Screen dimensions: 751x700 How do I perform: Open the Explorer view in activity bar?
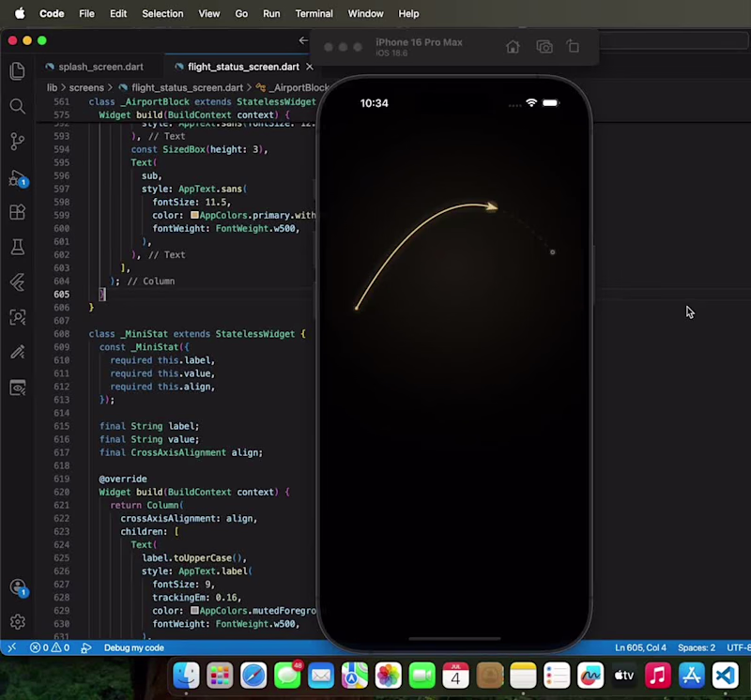18,71
